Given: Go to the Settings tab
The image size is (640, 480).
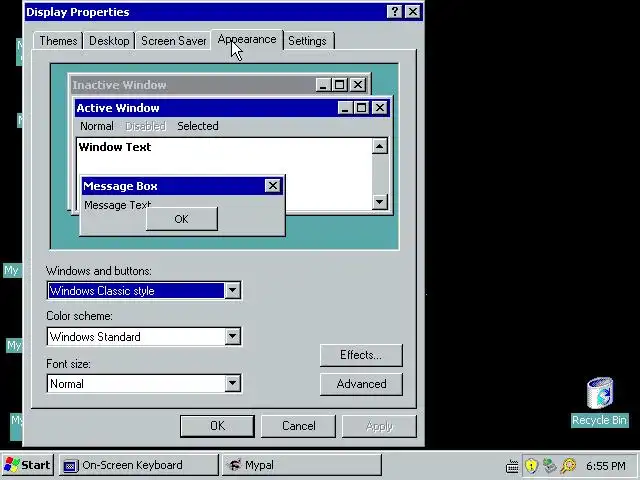Looking at the screenshot, I should point(308,41).
